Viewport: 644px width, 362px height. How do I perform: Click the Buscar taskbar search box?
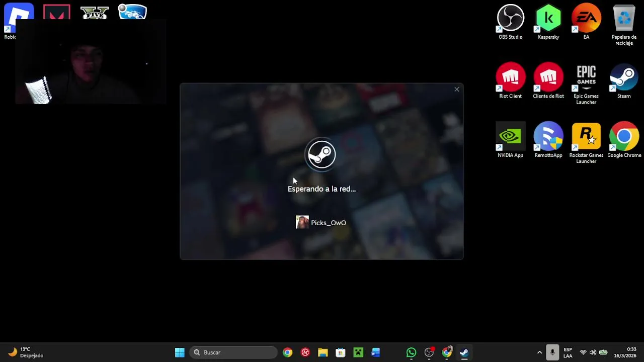(233, 352)
